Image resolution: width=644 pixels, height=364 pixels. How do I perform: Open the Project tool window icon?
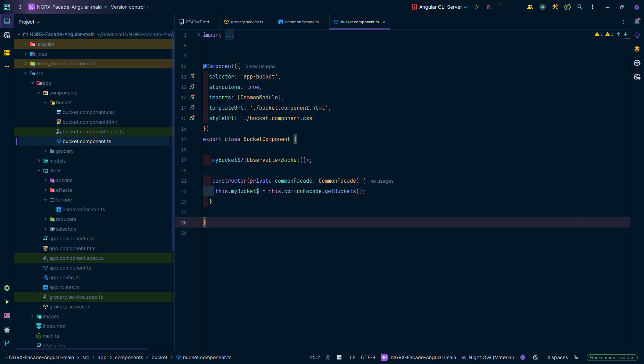7,22
